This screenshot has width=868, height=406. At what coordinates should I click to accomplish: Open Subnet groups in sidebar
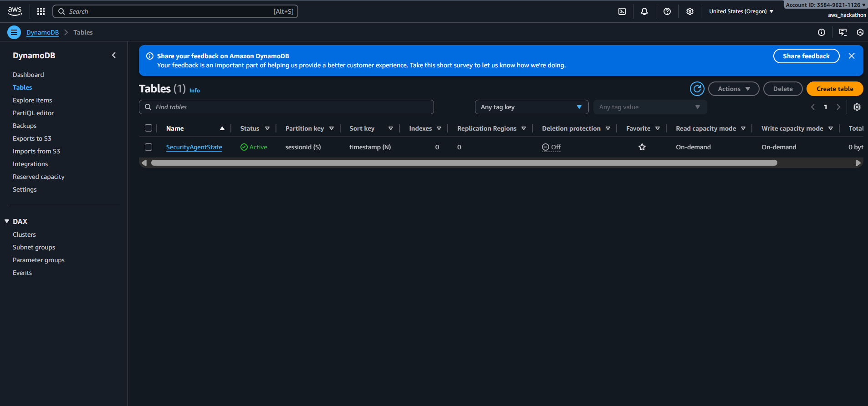pos(34,247)
